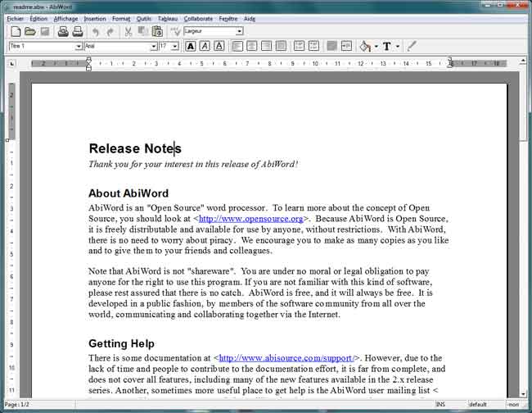The image size is (532, 413).
Task: Open the Arial font dropdown
Action: point(154,46)
